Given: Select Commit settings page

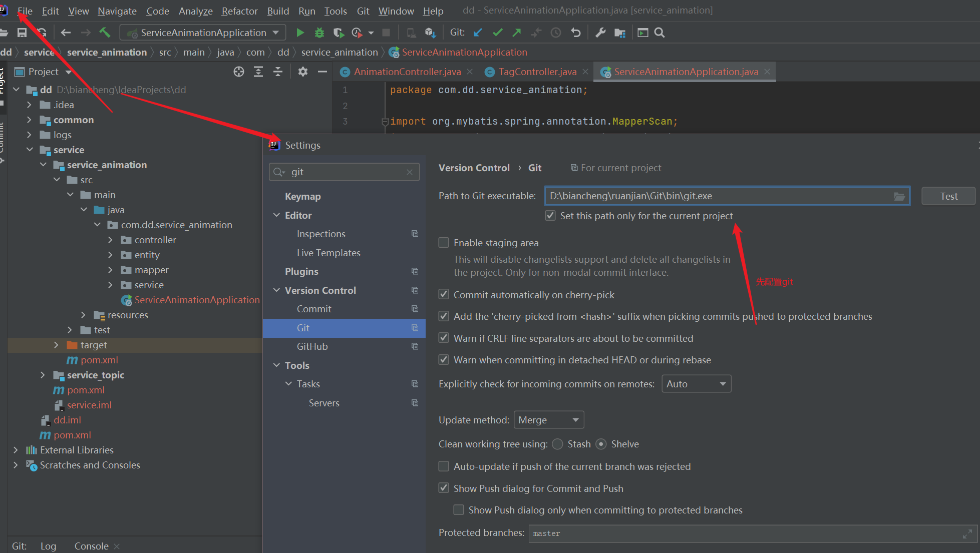Looking at the screenshot, I should coord(314,309).
